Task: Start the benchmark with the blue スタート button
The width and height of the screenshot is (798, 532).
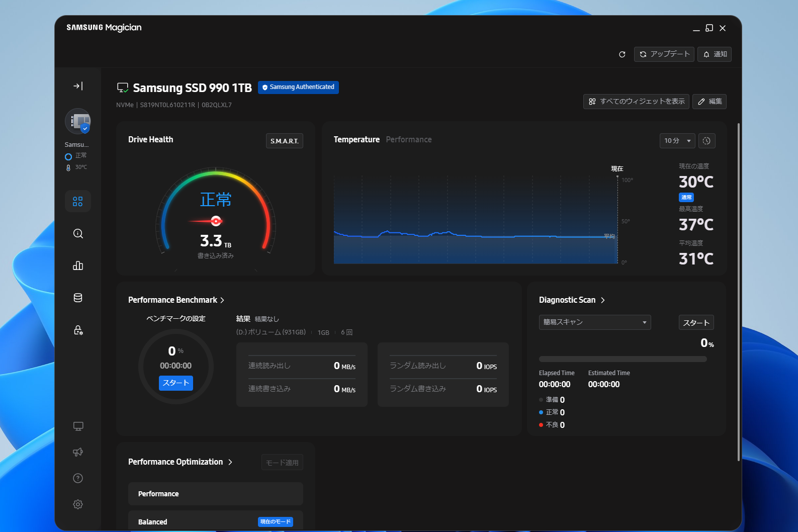Action: click(176, 383)
